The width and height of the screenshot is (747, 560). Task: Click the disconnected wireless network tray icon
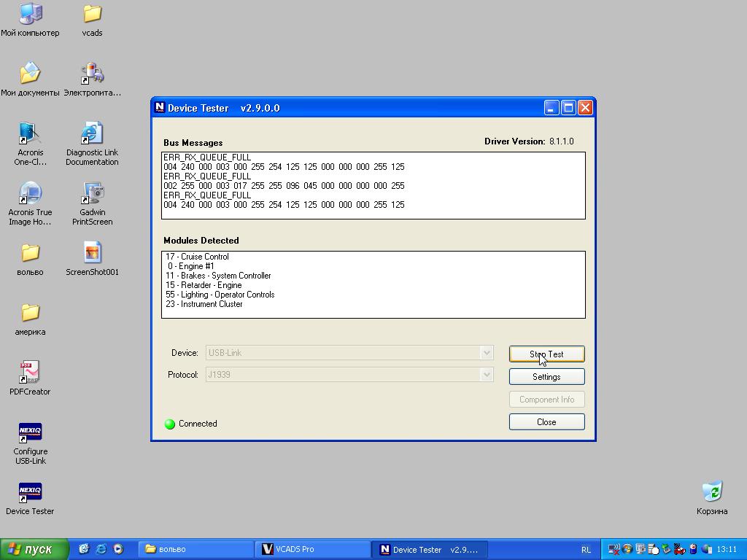click(614, 550)
